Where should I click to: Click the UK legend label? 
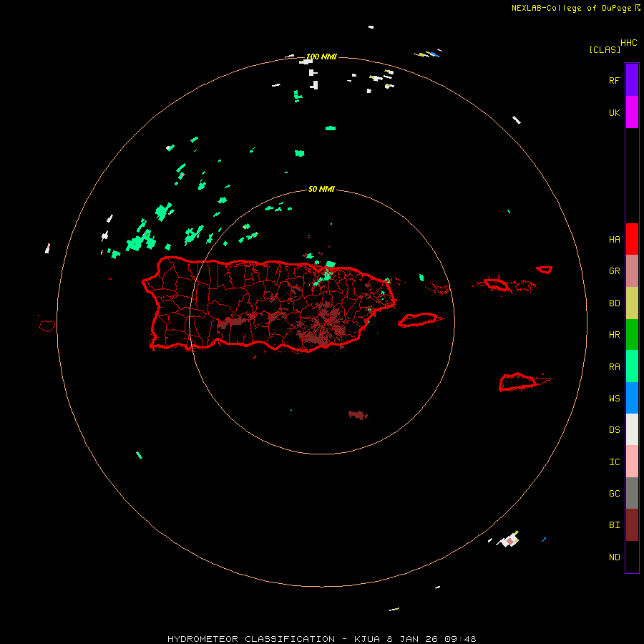pos(615,113)
